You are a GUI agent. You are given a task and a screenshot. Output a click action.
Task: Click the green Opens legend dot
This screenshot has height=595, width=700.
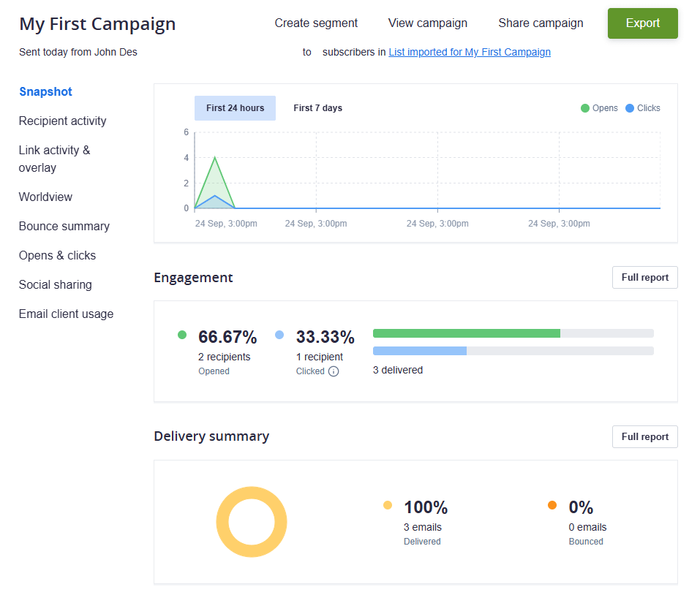[585, 108]
